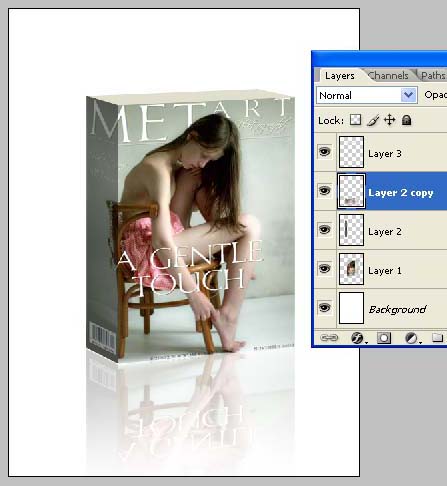Switch to the Paths tab
This screenshot has width=447, height=486.
433,76
